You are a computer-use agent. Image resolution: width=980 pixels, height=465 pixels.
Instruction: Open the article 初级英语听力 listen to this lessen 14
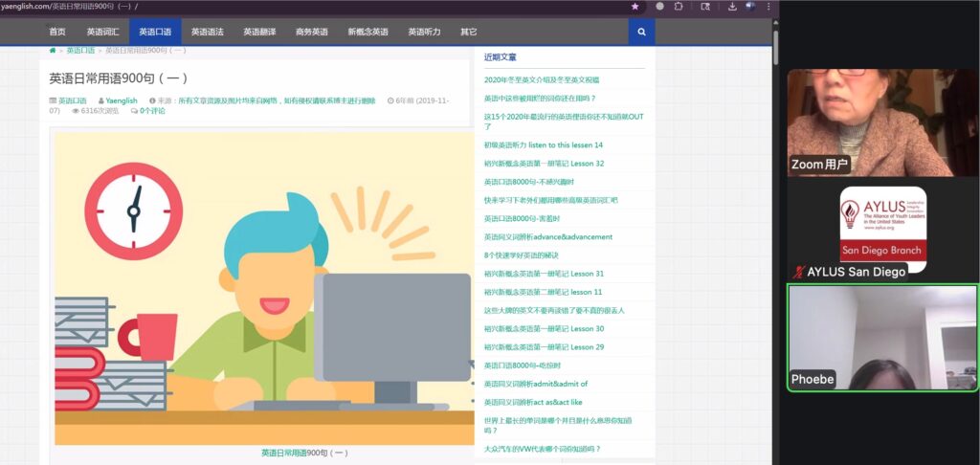click(x=543, y=145)
